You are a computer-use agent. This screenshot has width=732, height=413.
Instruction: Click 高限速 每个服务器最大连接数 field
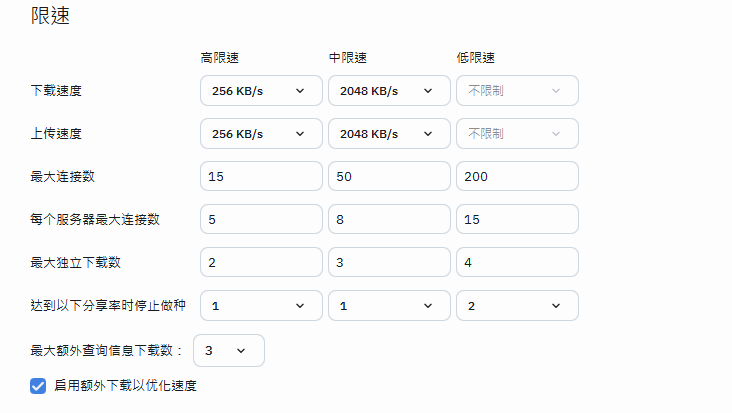pyautogui.click(x=261, y=219)
